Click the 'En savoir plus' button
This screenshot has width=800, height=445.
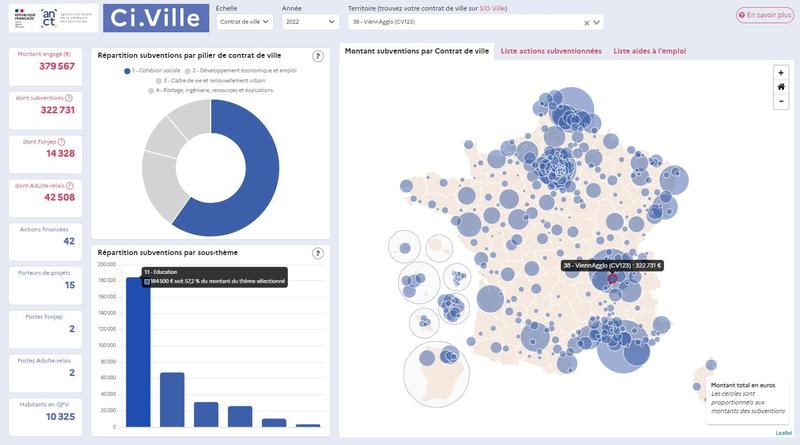764,16
